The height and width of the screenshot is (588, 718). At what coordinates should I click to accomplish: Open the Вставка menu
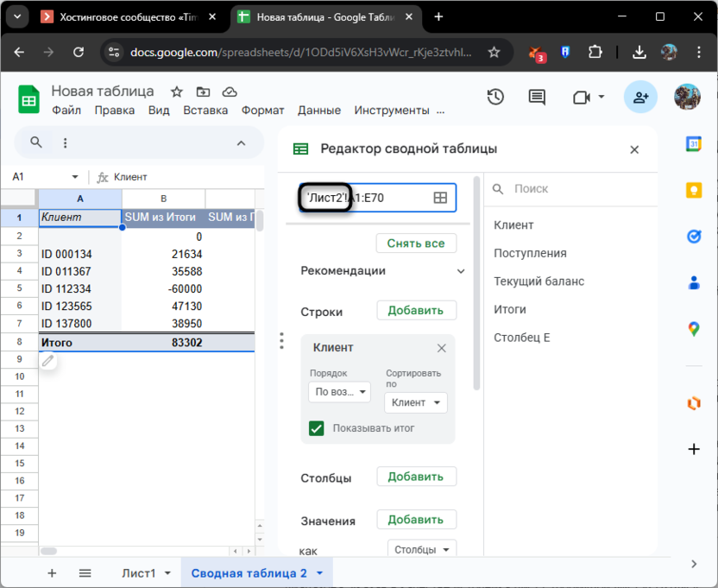click(205, 111)
